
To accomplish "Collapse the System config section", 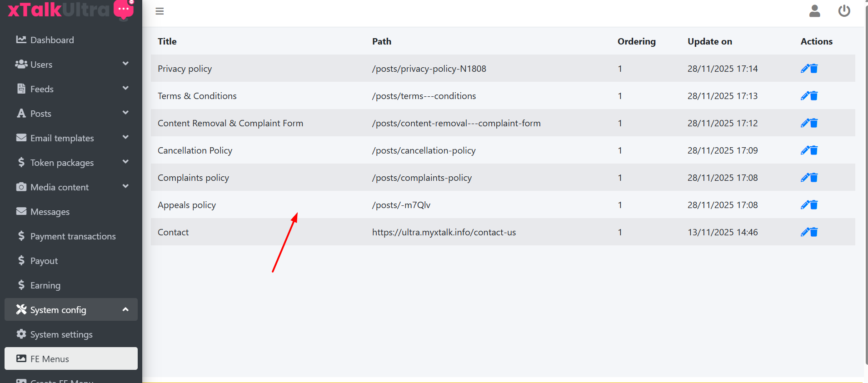I will tap(125, 309).
